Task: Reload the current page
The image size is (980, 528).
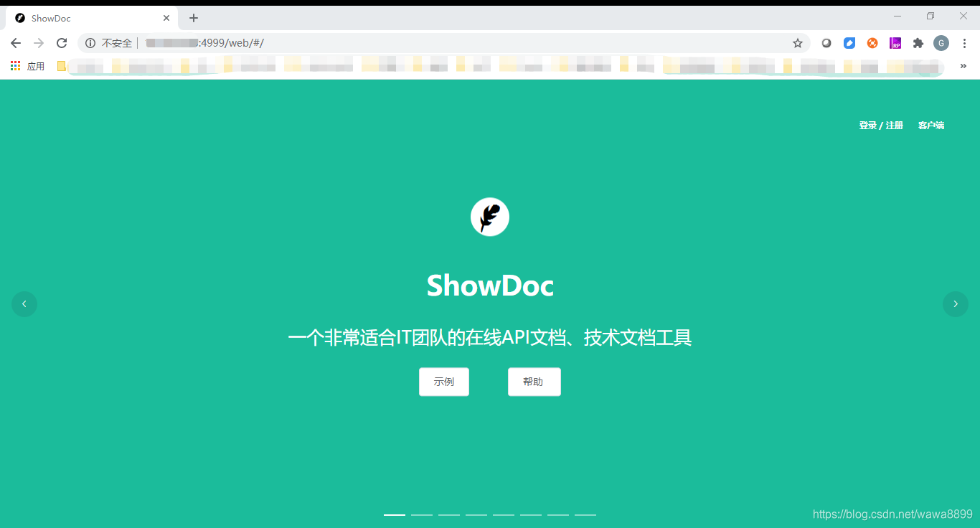Action: (x=62, y=42)
